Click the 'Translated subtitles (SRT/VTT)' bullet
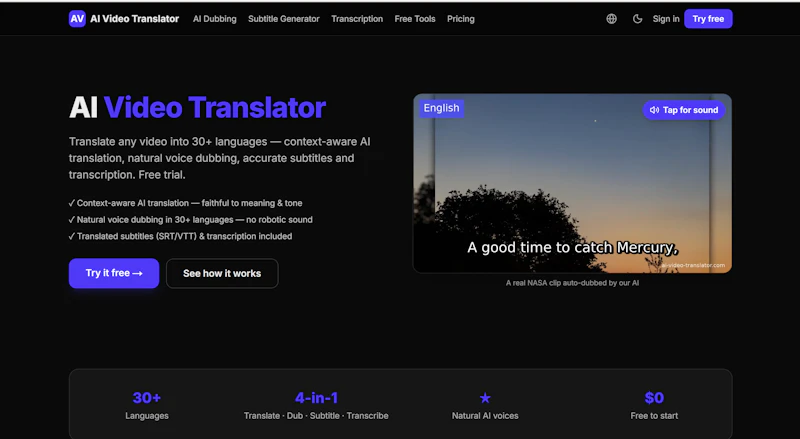The image size is (800, 439). (x=181, y=236)
